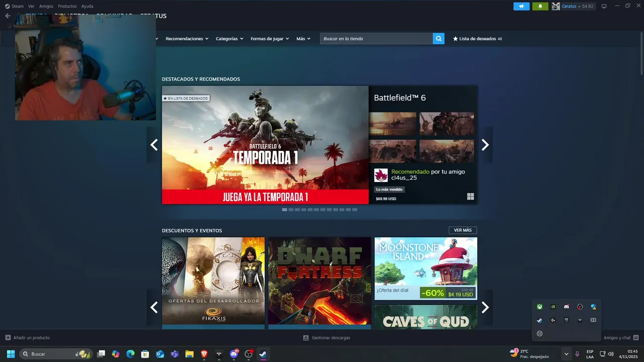Open Gestionar descargas

pos(327,338)
